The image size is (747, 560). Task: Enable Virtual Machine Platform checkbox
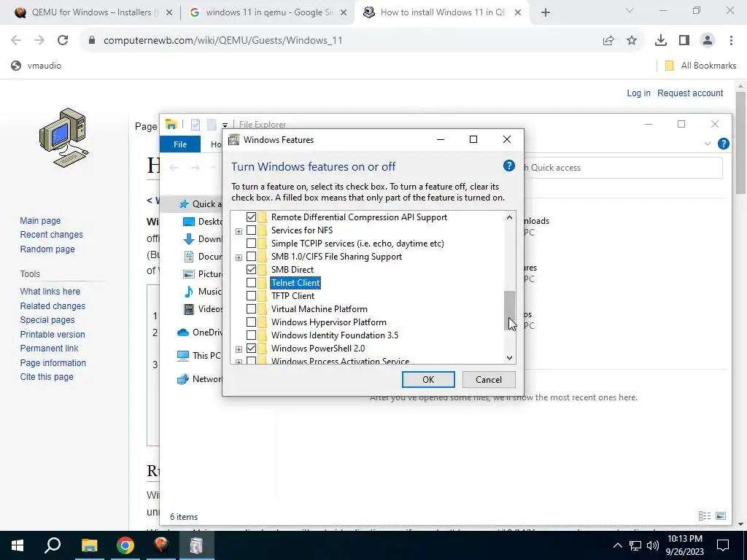(x=251, y=309)
